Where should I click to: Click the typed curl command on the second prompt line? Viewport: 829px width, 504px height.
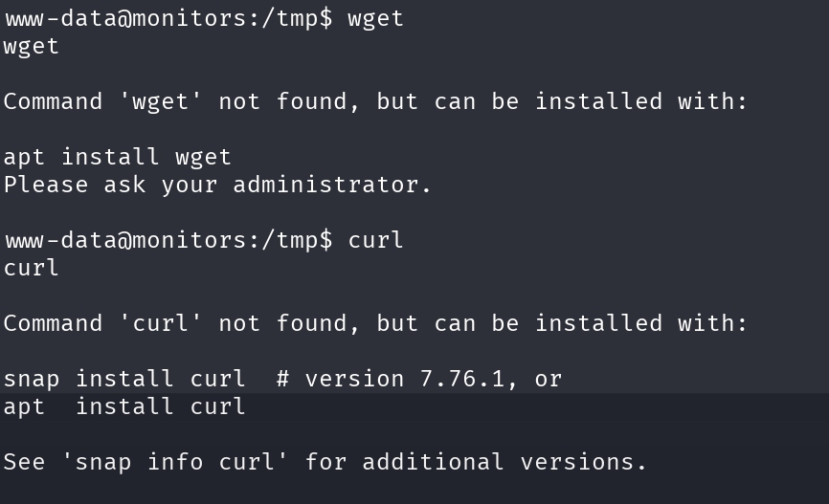[375, 240]
